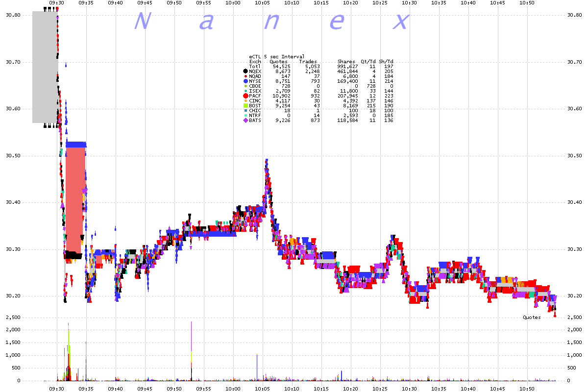Click the small red NQAD legend dot
588x392 pixels.
click(245, 76)
